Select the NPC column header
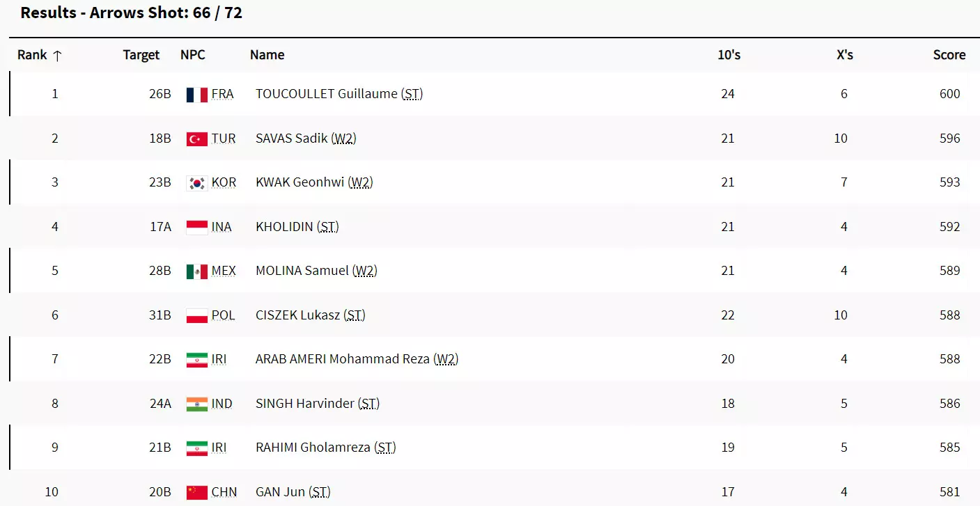This screenshot has height=506, width=980. tap(193, 55)
